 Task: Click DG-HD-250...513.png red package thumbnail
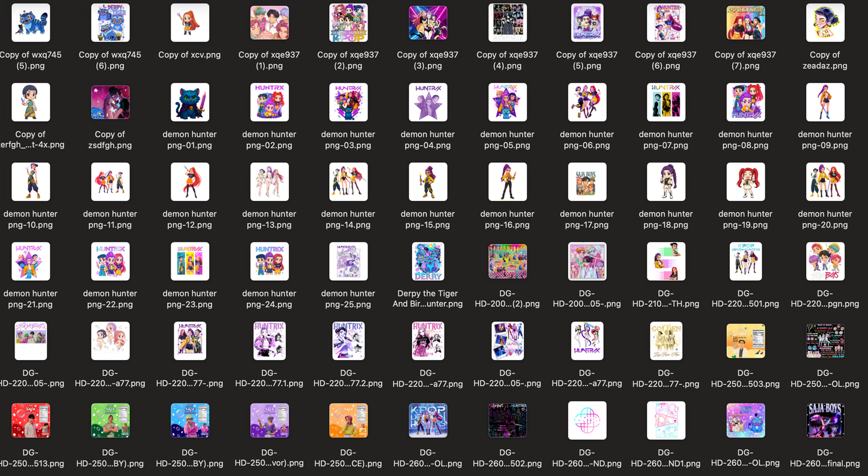click(31, 420)
